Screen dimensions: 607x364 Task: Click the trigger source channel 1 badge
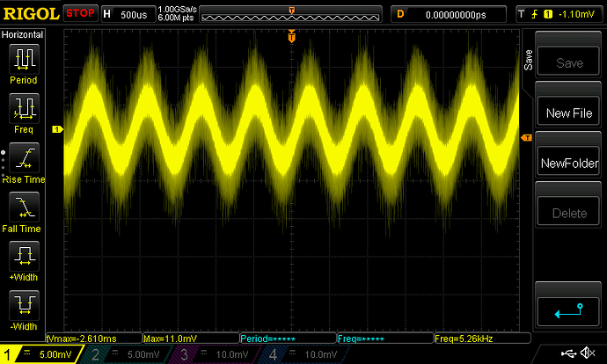548,14
